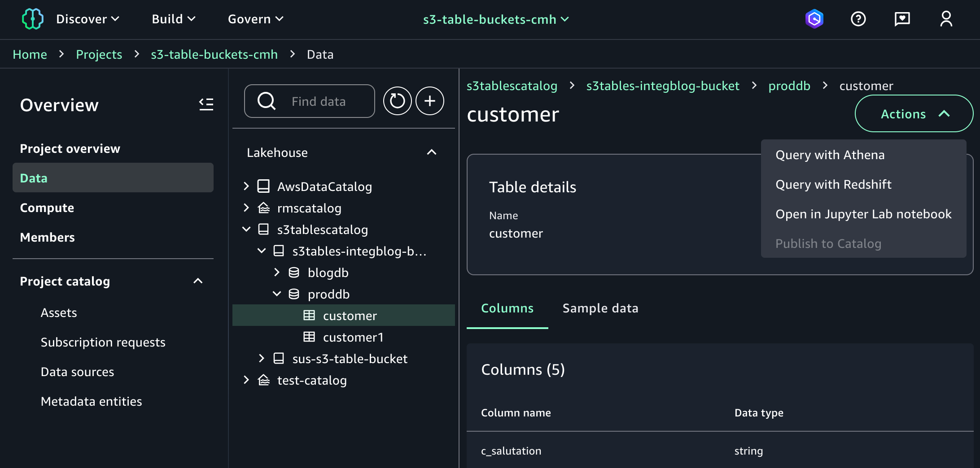Click the plus icon to add data
Image resolution: width=980 pixels, height=468 pixels.
click(429, 101)
